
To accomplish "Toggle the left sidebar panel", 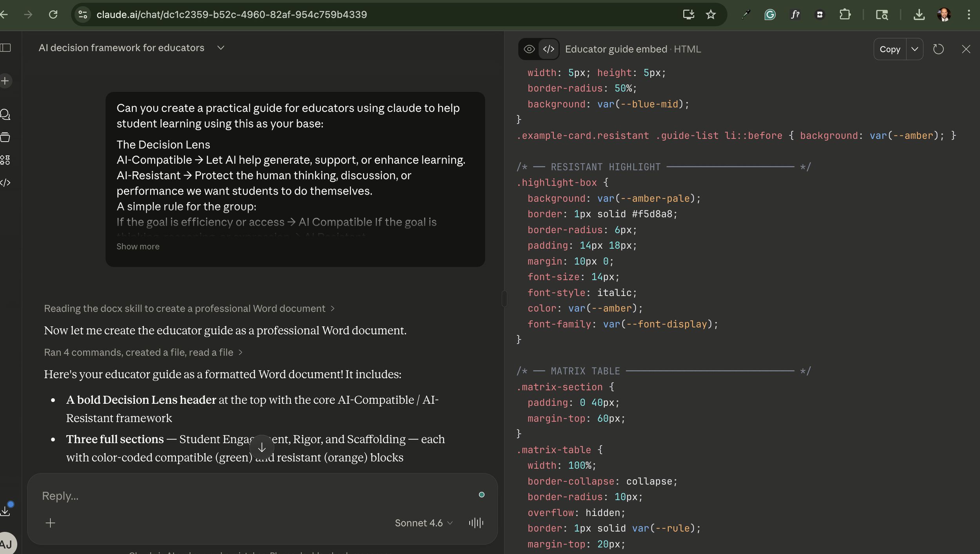I will (x=5, y=48).
